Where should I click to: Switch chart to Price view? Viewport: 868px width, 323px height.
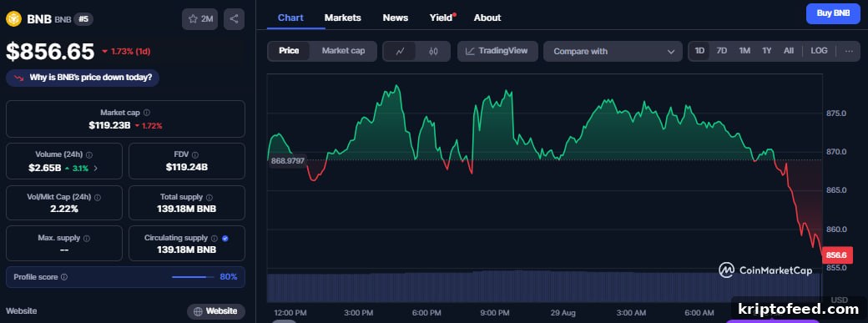[x=289, y=51]
